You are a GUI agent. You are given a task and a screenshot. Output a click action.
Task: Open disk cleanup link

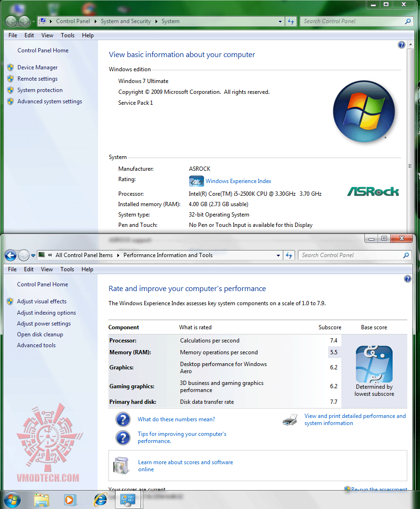(40, 334)
